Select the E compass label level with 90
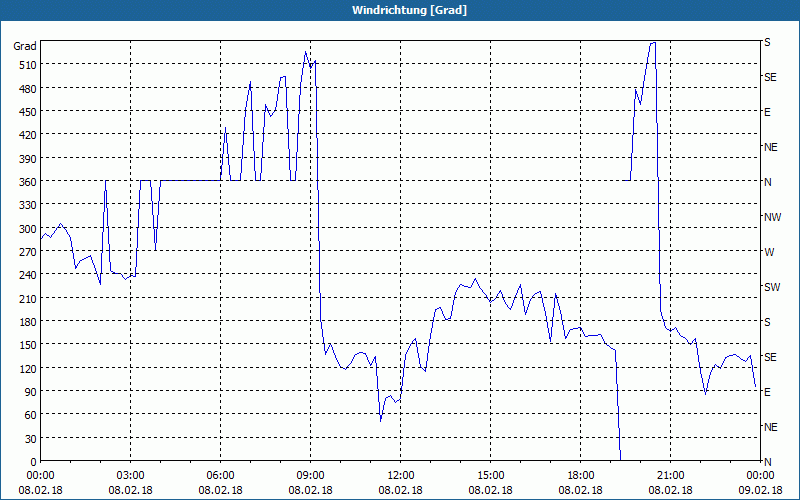Screen dimensions: 800x500 click(x=767, y=392)
